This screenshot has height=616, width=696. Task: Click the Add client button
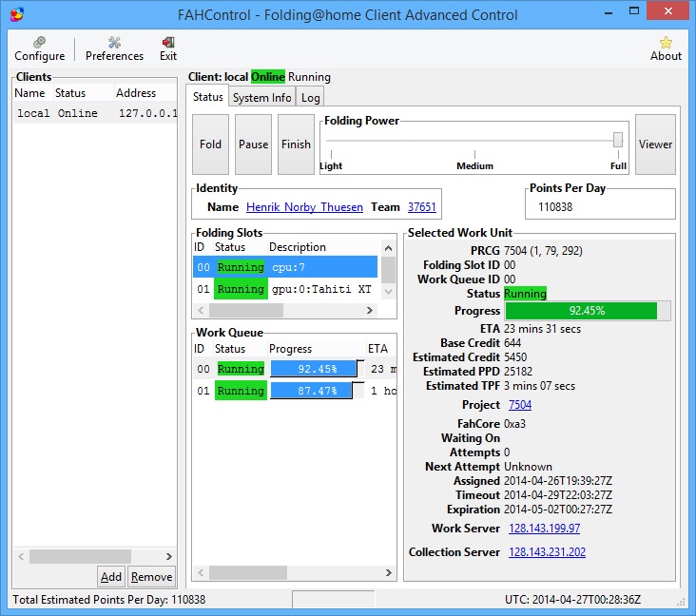coord(111,576)
